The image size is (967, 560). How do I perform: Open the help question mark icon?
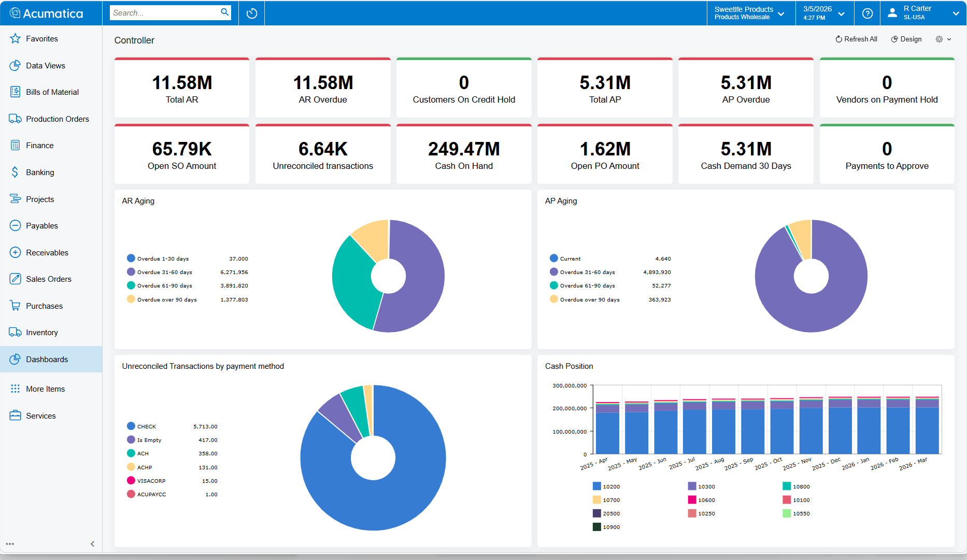coord(868,13)
